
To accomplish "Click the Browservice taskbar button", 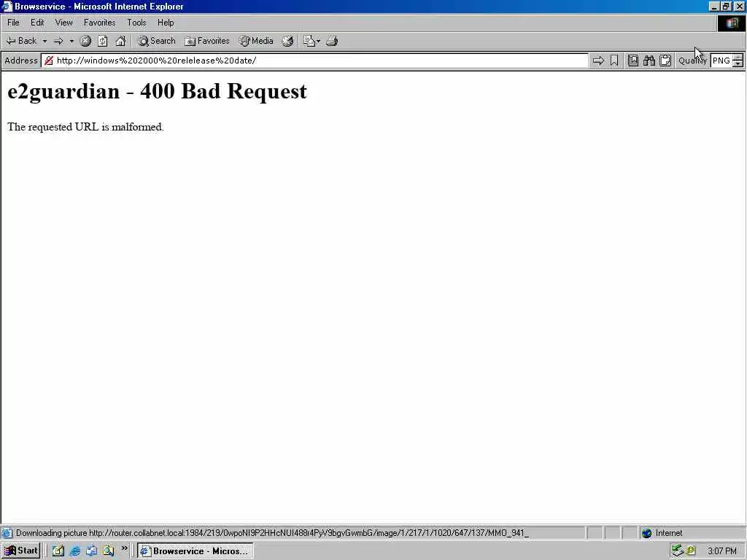I will 196,551.
